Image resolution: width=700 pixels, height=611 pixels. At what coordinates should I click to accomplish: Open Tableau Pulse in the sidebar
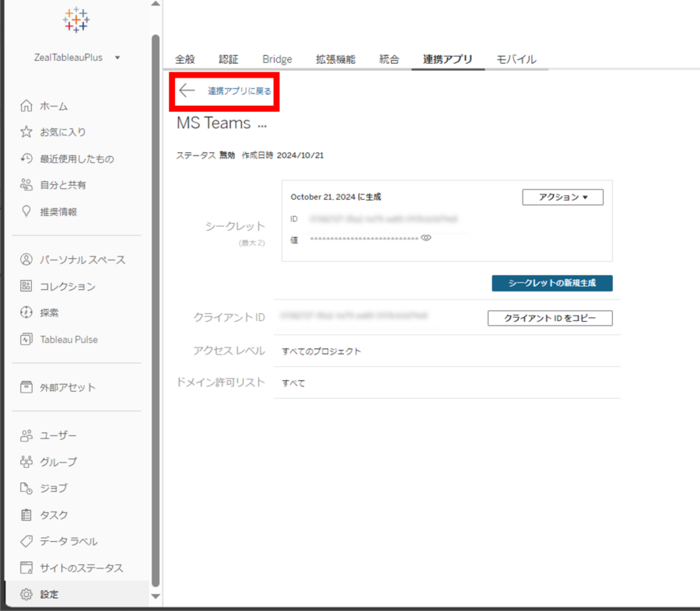coord(68,340)
